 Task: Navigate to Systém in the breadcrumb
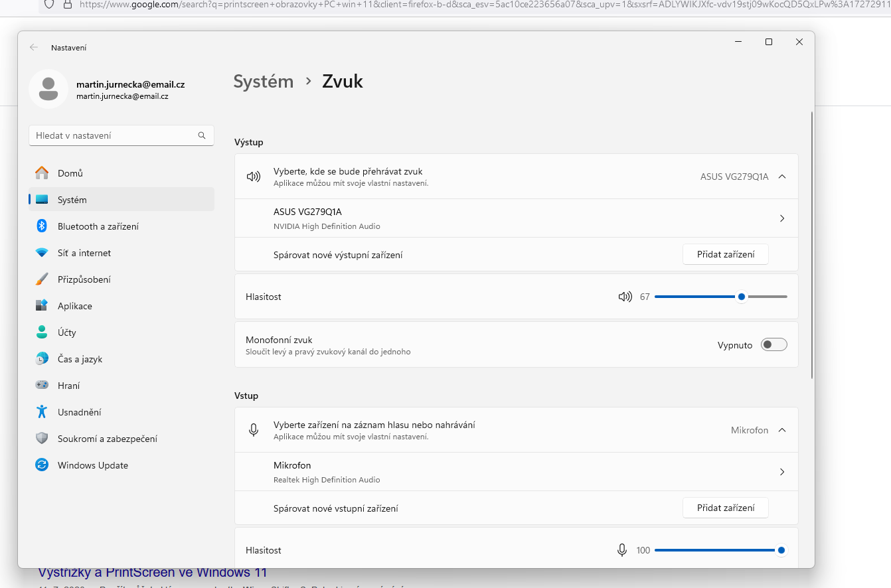click(x=264, y=82)
